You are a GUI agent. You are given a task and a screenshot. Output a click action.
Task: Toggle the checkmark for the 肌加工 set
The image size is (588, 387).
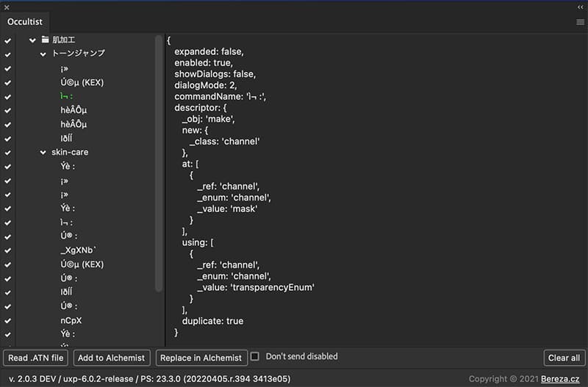pyautogui.click(x=7, y=40)
